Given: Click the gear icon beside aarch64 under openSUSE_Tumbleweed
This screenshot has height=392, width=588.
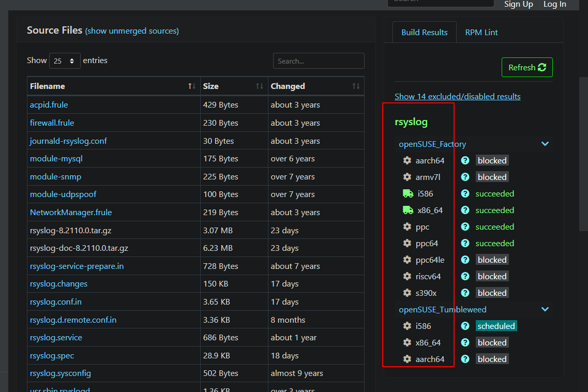Looking at the screenshot, I should [407, 359].
